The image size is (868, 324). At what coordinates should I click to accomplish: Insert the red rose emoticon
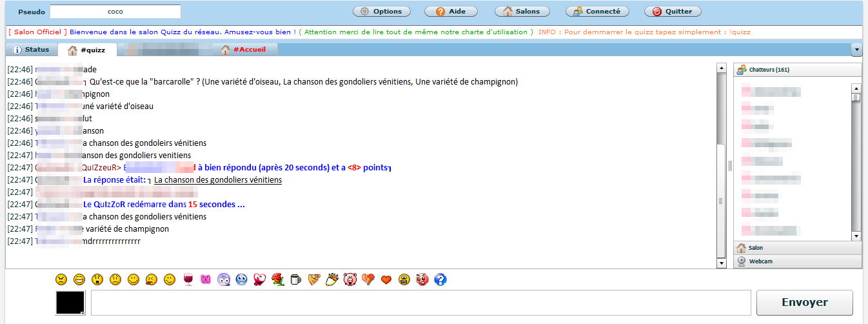coord(278,279)
